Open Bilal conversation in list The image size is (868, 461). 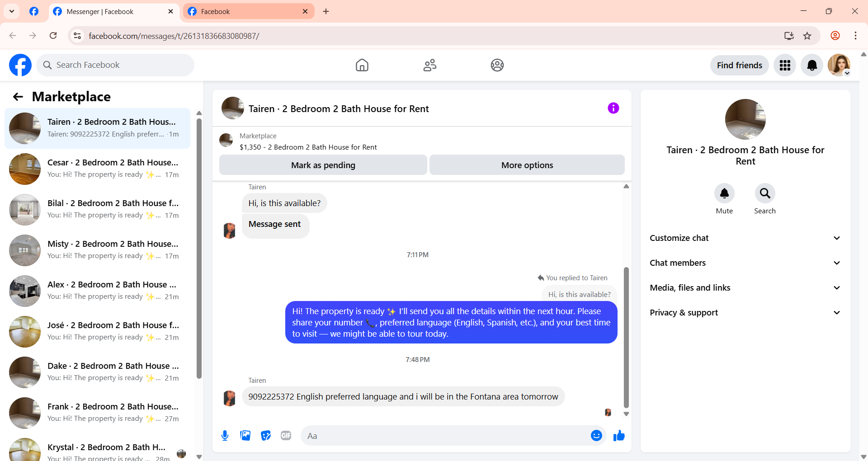[97, 210]
